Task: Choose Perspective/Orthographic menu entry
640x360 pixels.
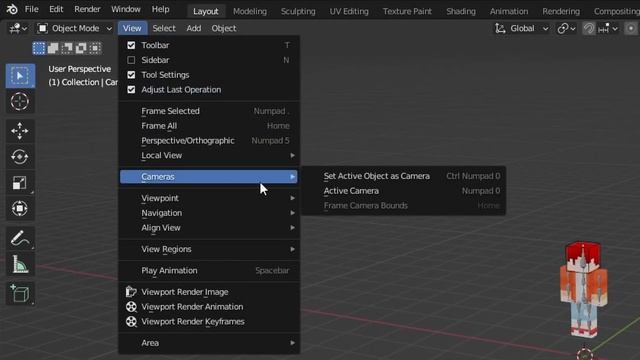Action: coord(209,140)
